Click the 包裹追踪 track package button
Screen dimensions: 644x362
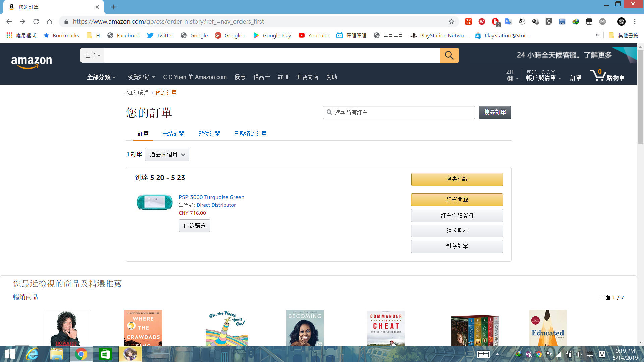coord(457,179)
